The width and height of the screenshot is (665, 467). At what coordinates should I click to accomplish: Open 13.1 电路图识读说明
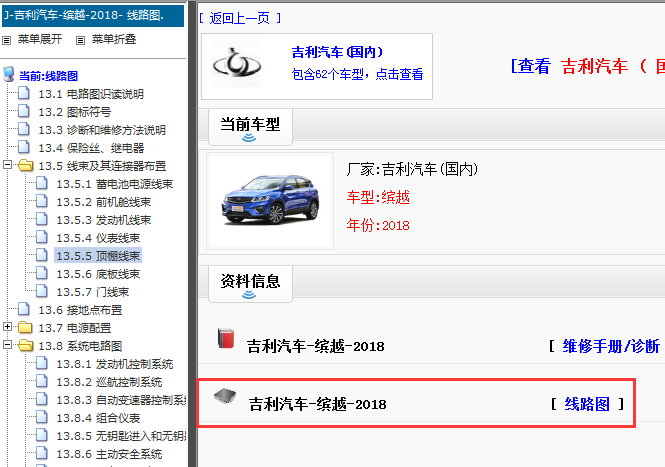point(91,94)
